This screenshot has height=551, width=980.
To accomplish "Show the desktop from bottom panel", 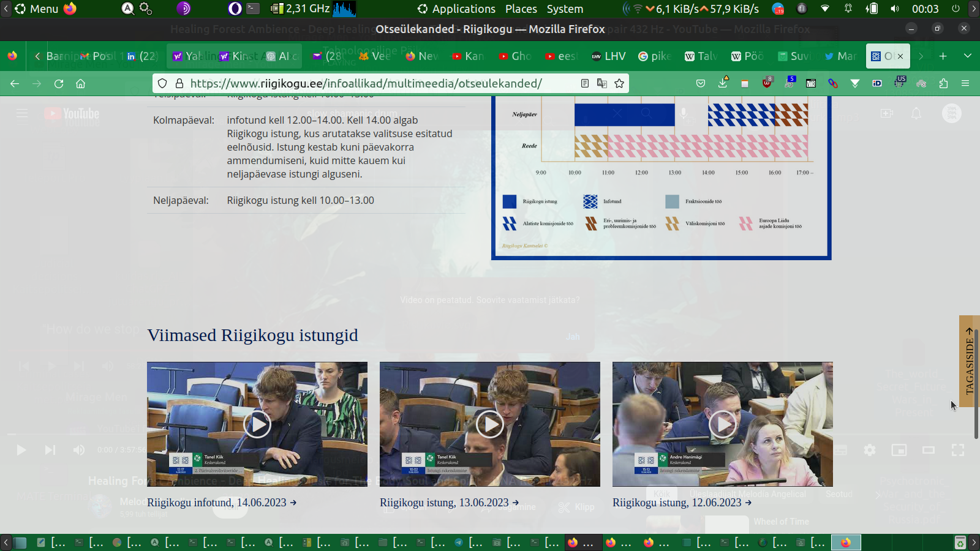I will [20, 542].
